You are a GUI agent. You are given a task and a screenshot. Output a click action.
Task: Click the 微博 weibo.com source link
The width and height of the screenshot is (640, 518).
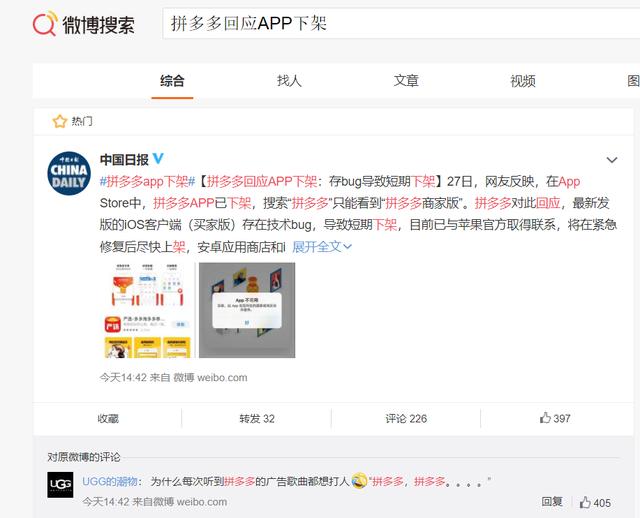pos(210,378)
